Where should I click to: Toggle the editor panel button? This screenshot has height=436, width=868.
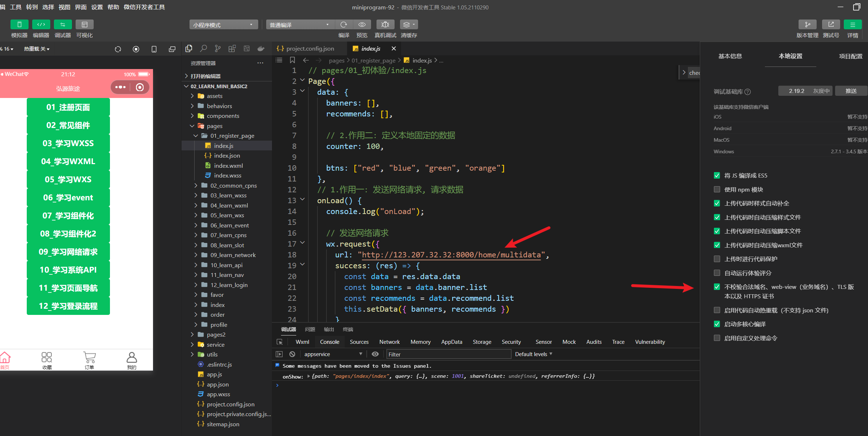coord(41,25)
